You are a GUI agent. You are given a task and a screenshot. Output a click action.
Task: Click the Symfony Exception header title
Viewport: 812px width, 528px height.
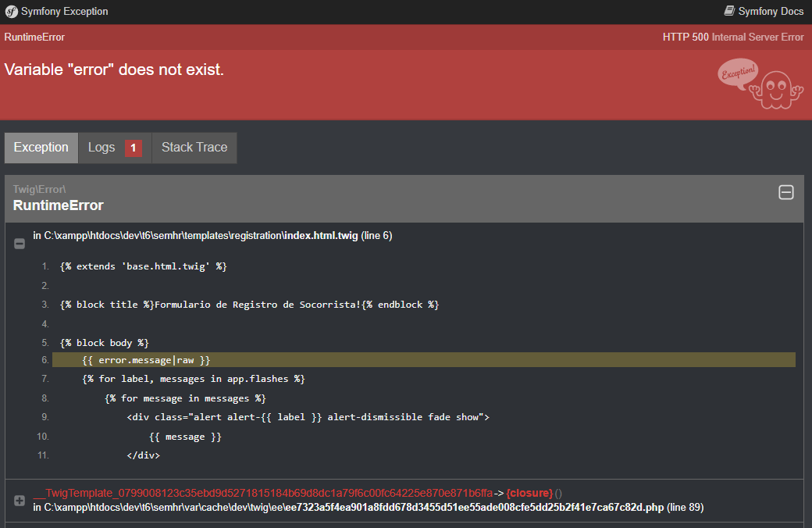pyautogui.click(x=64, y=12)
